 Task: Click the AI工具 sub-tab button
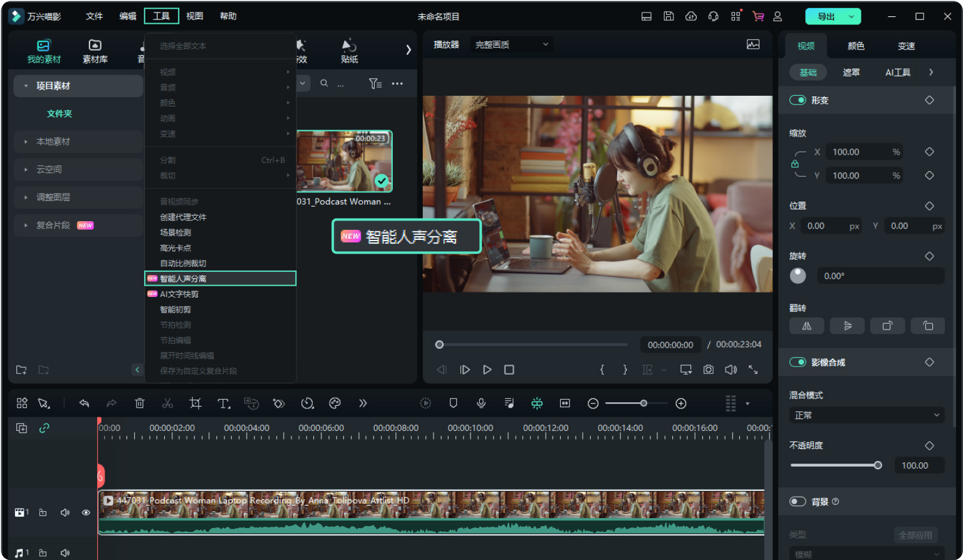(x=897, y=73)
